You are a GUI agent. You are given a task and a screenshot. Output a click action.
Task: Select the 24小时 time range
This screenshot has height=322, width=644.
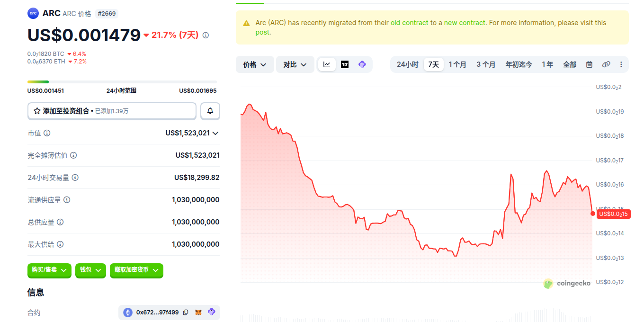click(407, 64)
